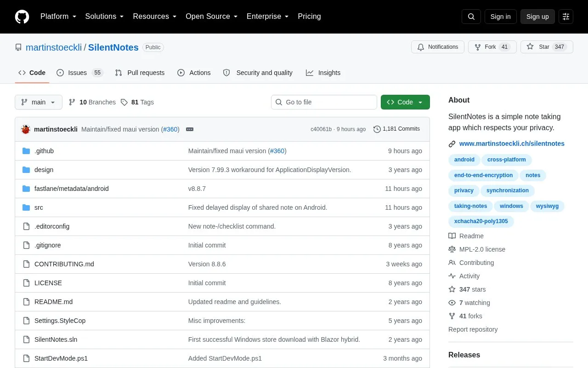Expand commit message ellipsis
This screenshot has width=588, height=368.
[190, 129]
